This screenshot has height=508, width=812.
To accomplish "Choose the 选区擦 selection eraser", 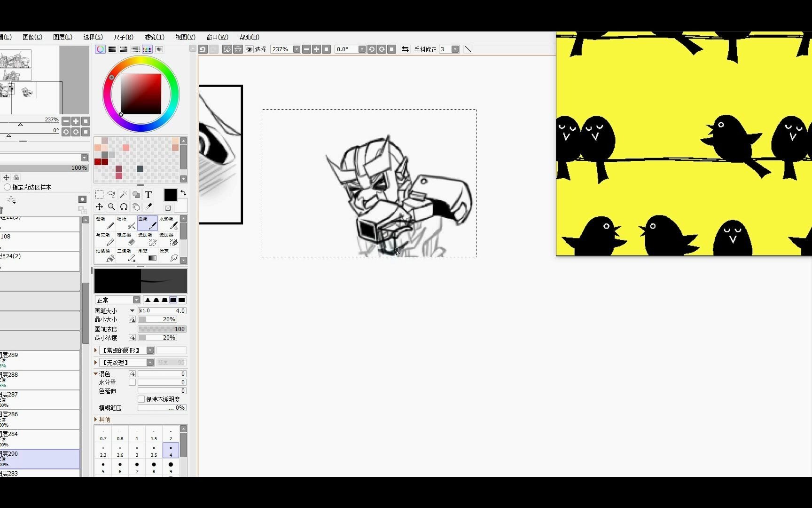I will click(168, 239).
